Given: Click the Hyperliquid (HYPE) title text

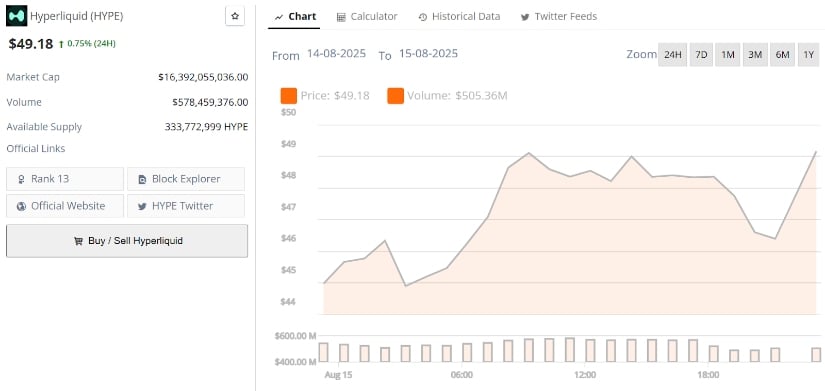Looking at the screenshot, I should coord(76,16).
